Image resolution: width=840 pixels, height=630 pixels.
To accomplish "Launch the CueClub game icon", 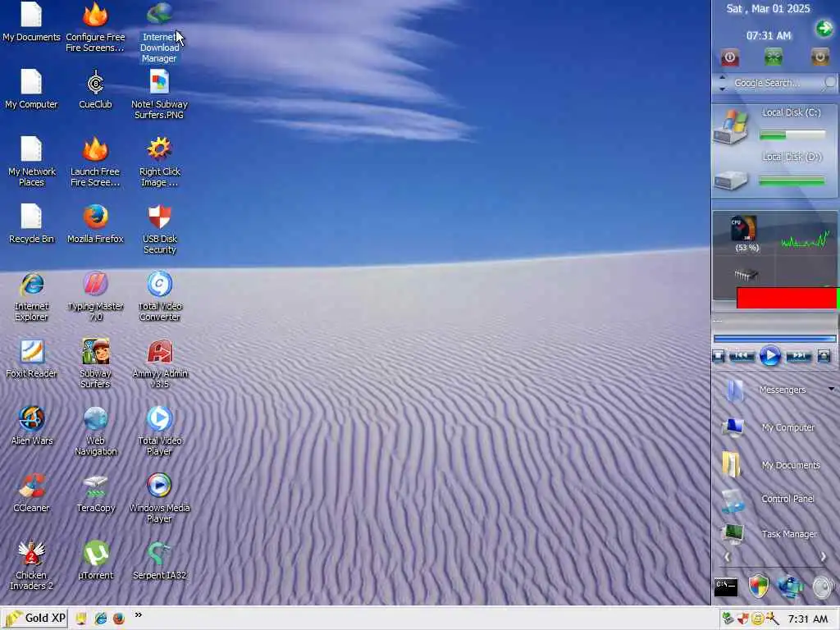I will tap(95, 89).
